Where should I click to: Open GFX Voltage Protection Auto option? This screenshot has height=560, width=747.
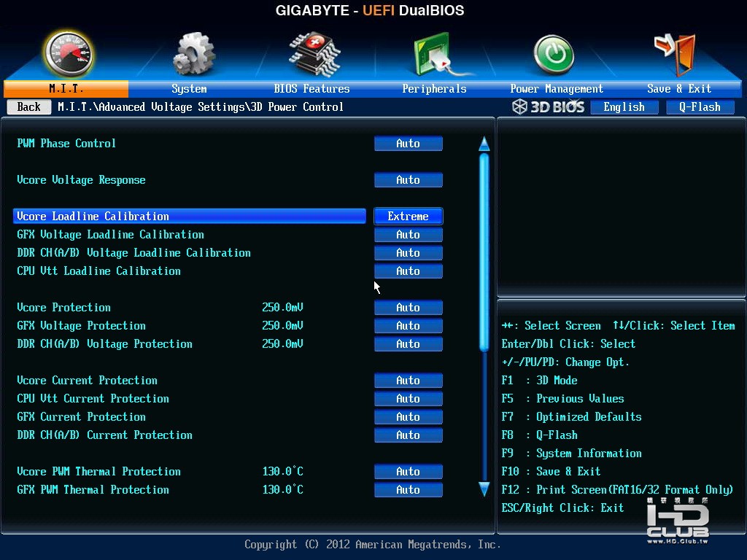(x=409, y=326)
